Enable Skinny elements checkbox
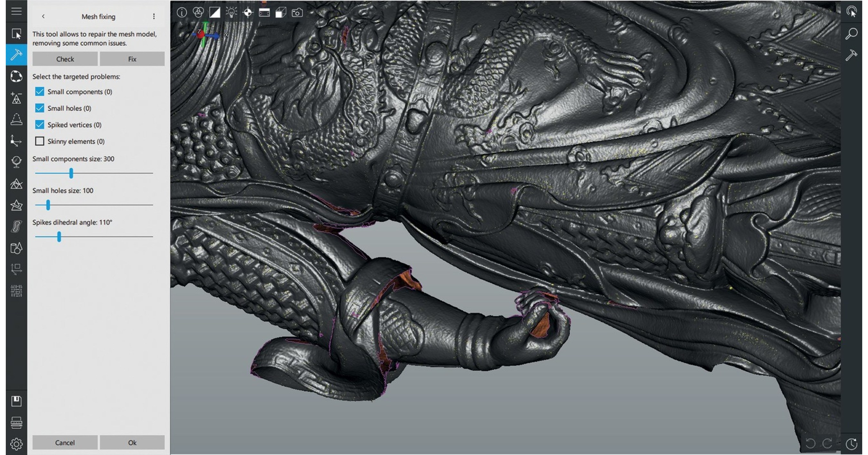 pos(40,141)
